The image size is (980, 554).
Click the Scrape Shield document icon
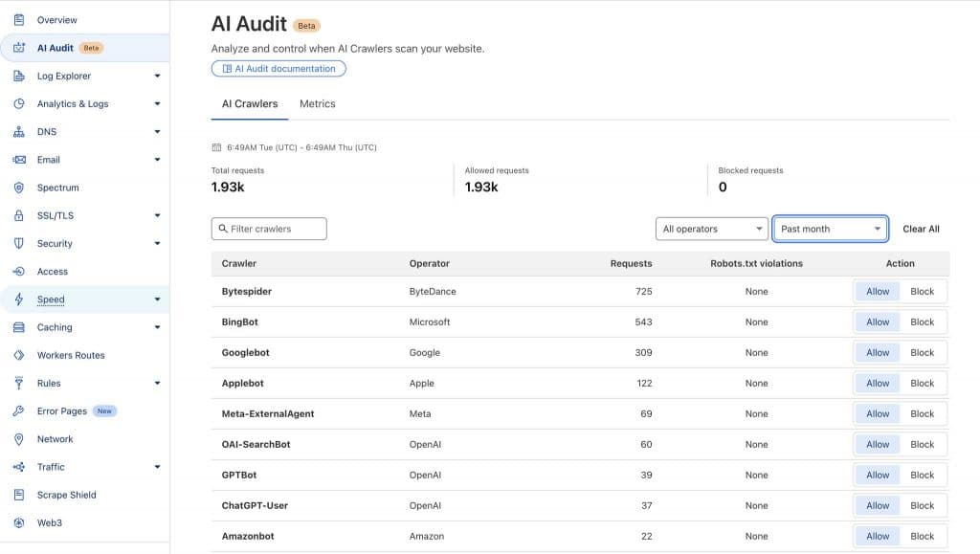click(18, 495)
